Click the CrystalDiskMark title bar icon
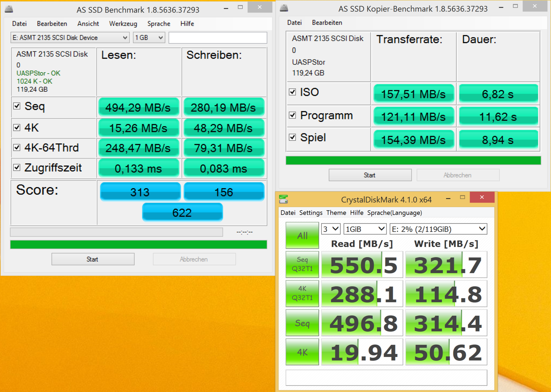Viewport: 551px width, 392px height. pyautogui.click(x=283, y=199)
